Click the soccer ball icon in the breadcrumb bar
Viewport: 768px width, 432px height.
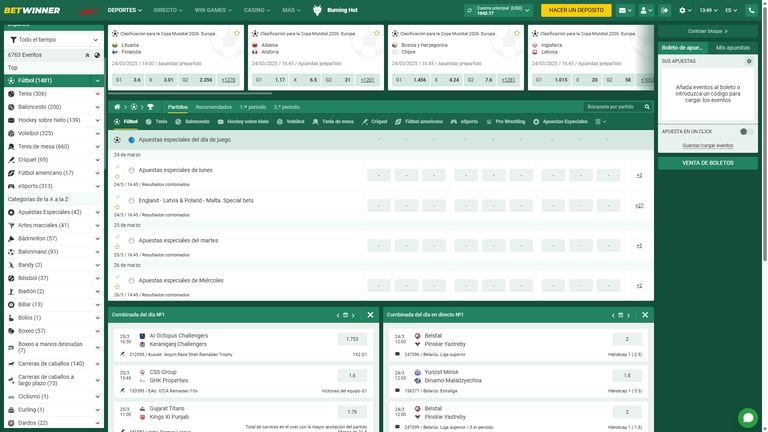[134, 107]
